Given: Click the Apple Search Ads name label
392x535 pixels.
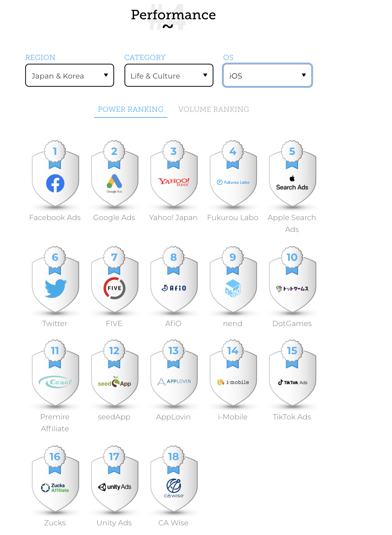Looking at the screenshot, I should [x=292, y=223].
